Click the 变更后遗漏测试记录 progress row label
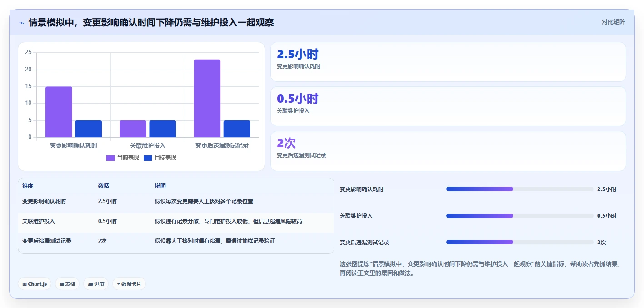The width and height of the screenshot is (644, 308). 364,243
